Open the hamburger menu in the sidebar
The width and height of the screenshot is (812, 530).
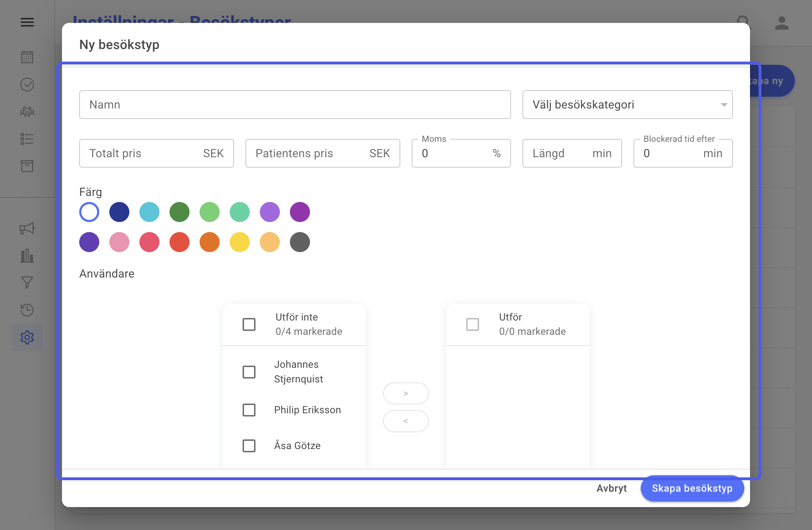(x=27, y=22)
